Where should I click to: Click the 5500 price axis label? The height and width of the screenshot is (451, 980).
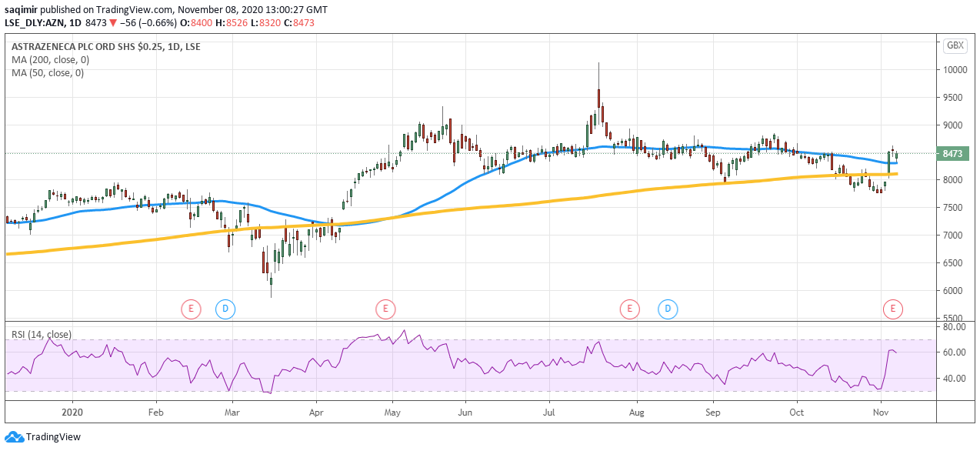(954, 319)
